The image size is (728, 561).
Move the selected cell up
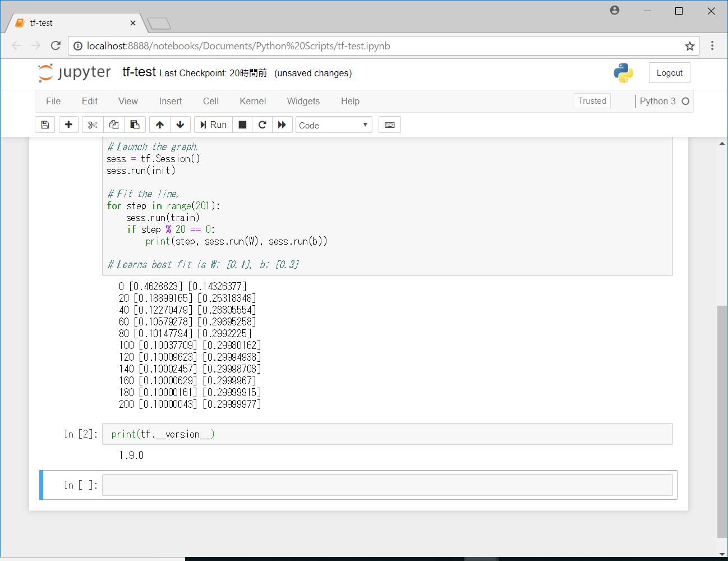(159, 125)
